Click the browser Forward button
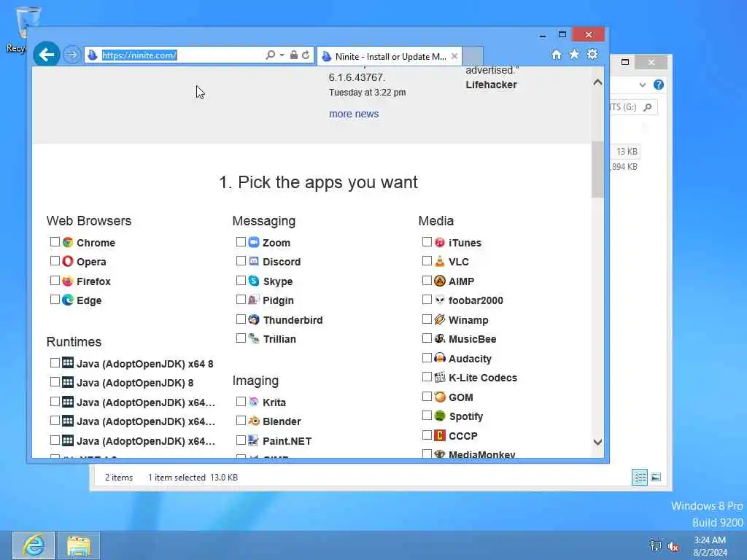Viewport: 747px width, 560px height. pos(72,55)
